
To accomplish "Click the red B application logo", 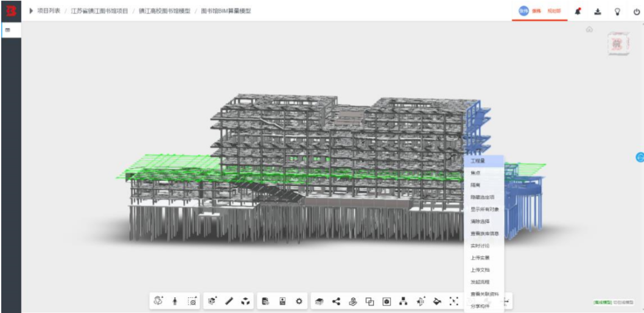I will coord(11,11).
